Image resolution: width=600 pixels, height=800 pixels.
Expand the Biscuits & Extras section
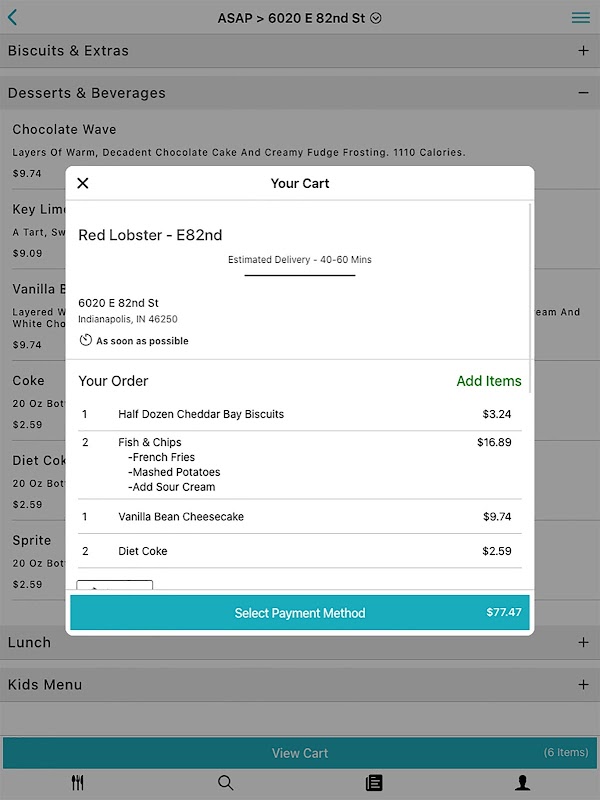[x=583, y=51]
